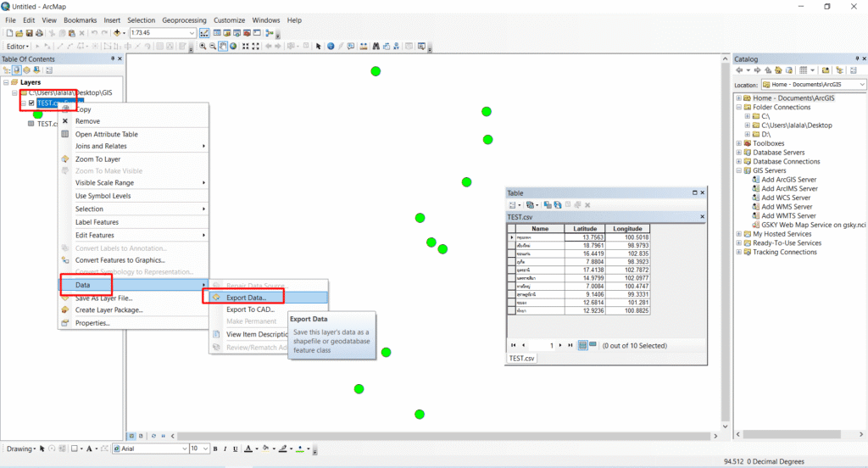List By Visibility in TOC
The width and height of the screenshot is (868, 468).
[x=26, y=70]
